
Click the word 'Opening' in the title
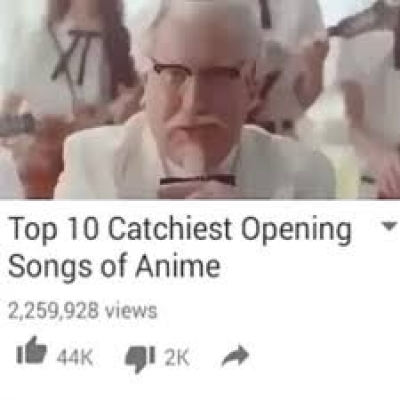[x=296, y=231]
